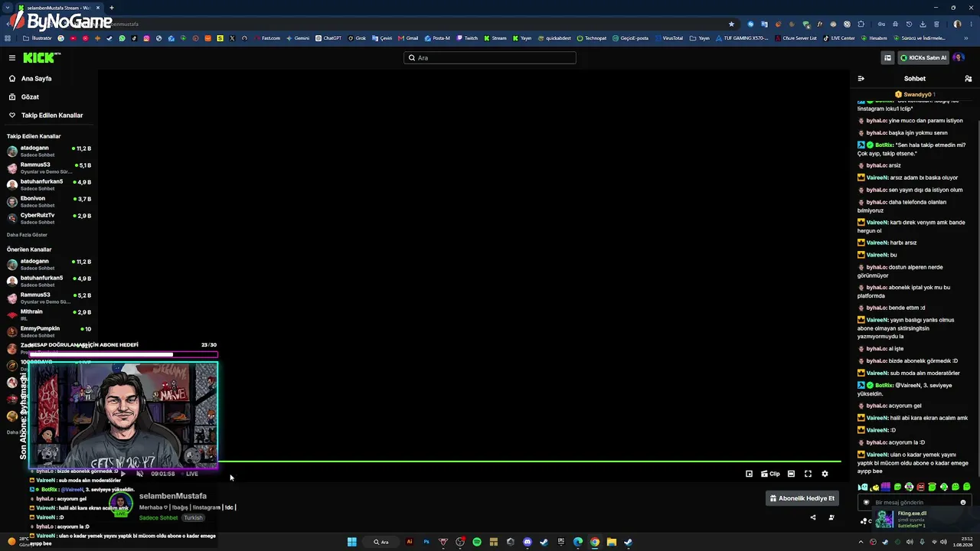
Task: Open a new browser tab
Action: [x=111, y=8]
